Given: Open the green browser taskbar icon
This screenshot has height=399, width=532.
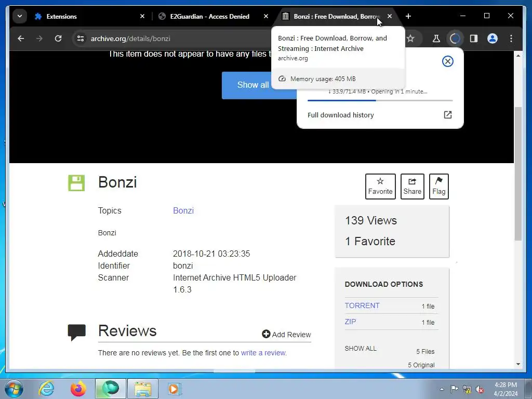Looking at the screenshot, I should (x=110, y=389).
